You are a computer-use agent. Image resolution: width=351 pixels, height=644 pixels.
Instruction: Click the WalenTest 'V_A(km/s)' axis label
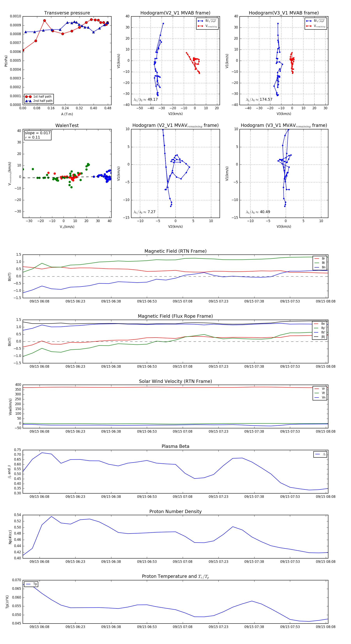(67, 227)
